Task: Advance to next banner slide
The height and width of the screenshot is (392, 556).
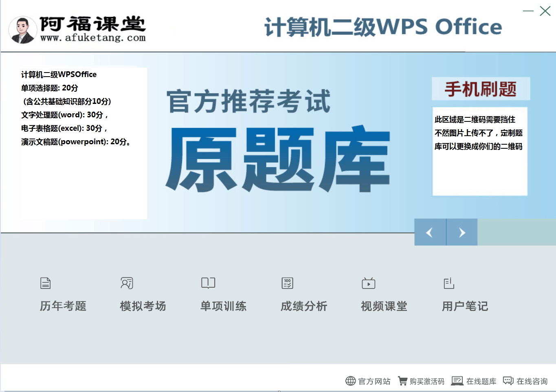Action: tap(462, 232)
